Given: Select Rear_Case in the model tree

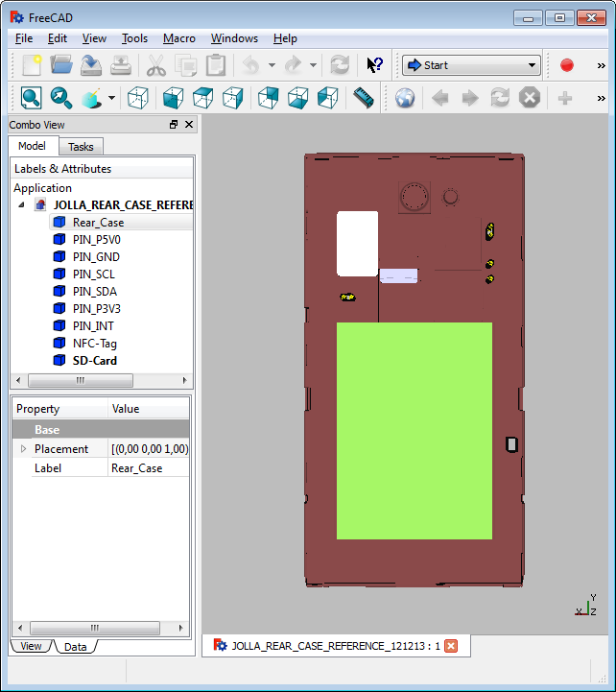Looking at the screenshot, I should pyautogui.click(x=98, y=223).
